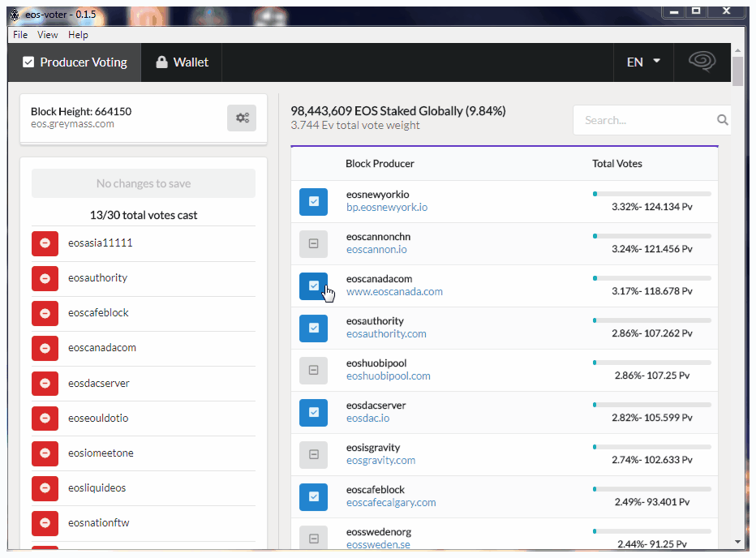Select 3.32%- 124.134 Pv value
The height and width of the screenshot is (558, 756).
[652, 207]
